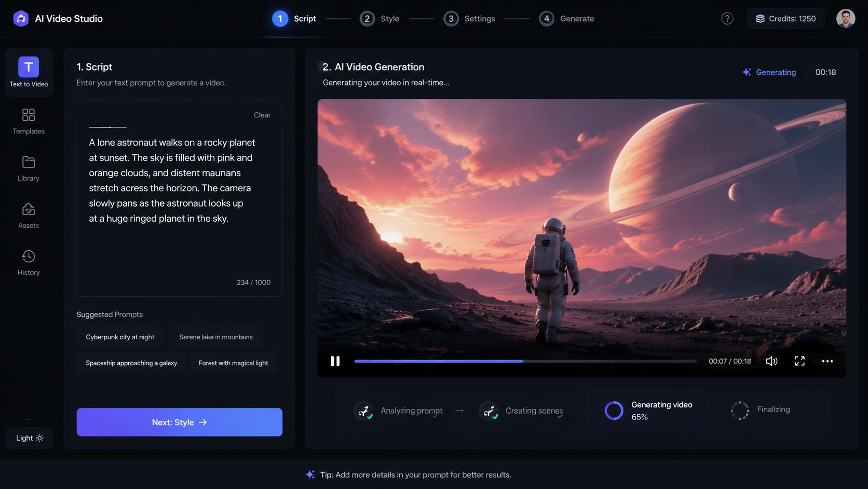This screenshot has height=489, width=868.
Task: Open the Credits: 1250 balance
Action: (x=785, y=19)
